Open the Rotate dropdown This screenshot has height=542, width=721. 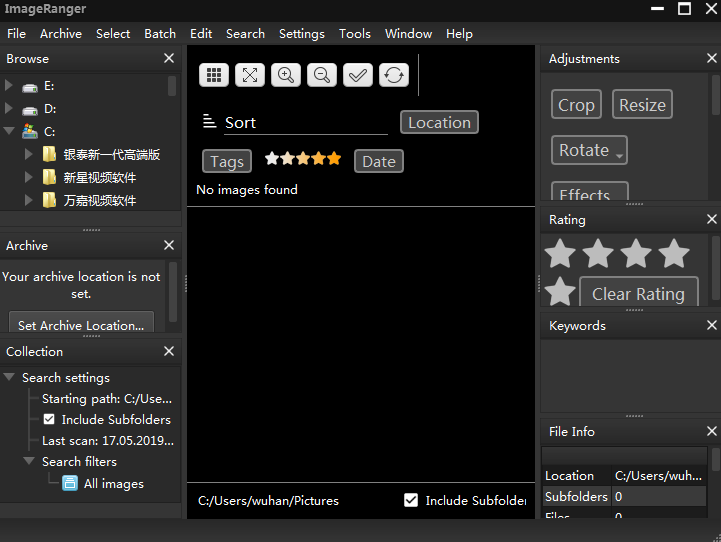[589, 151]
